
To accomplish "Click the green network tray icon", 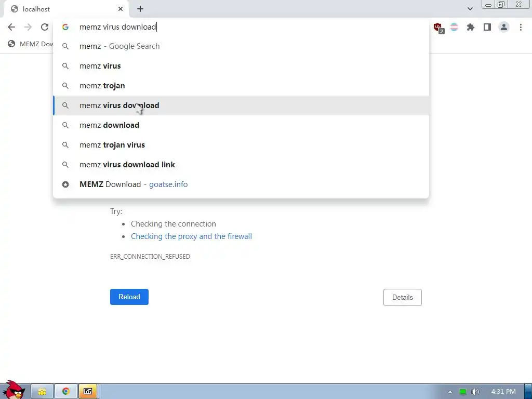I will 463,392.
